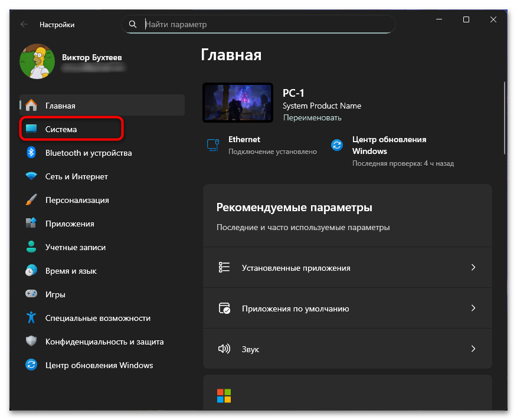
Task: Click the back arrow in title bar
Action: tap(24, 24)
